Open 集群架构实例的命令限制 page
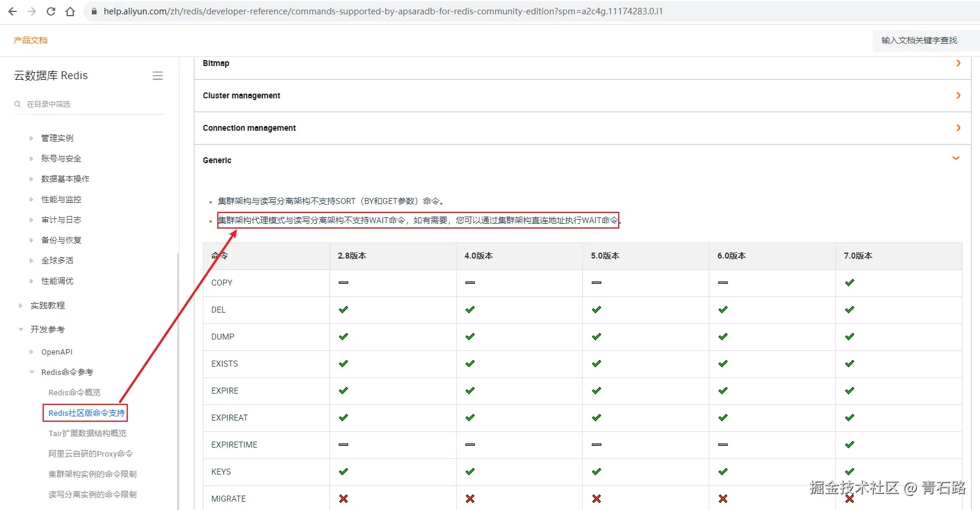 click(x=92, y=474)
